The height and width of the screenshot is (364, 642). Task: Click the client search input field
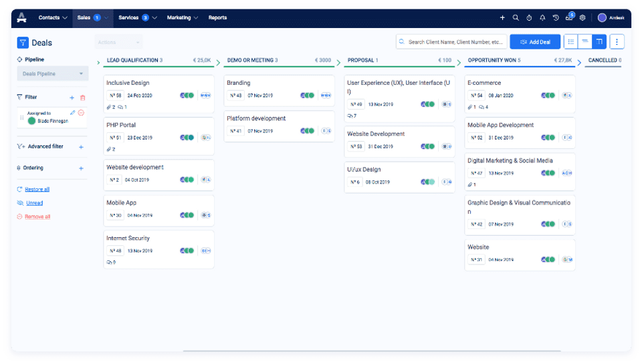pos(451,41)
